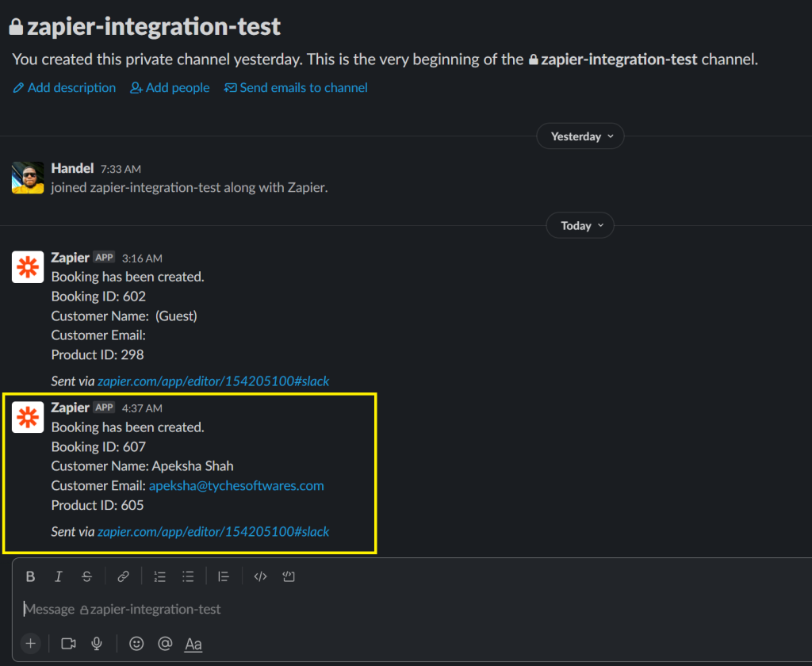Click Zapier sender name on 3:16 AM message
This screenshot has height=666, width=812.
(x=71, y=258)
